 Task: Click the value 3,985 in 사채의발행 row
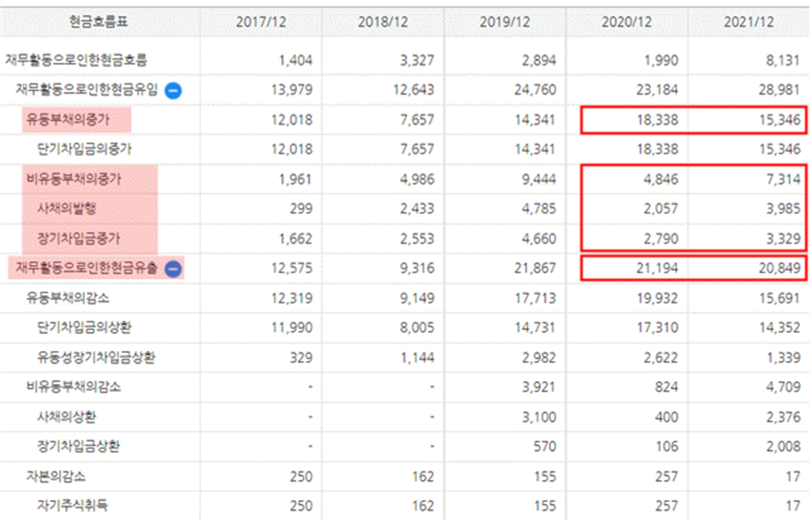tap(784, 209)
